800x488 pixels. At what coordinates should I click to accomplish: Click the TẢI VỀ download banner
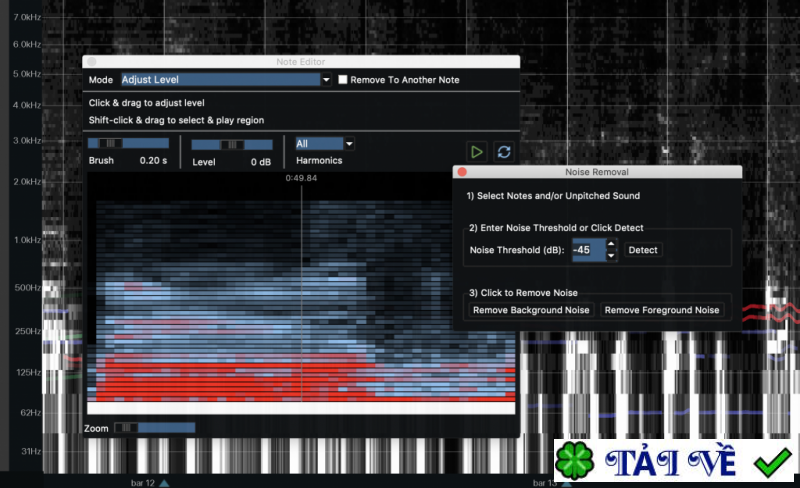pos(674,460)
